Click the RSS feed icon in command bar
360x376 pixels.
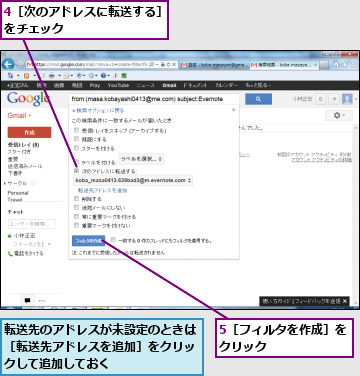pos(26,76)
